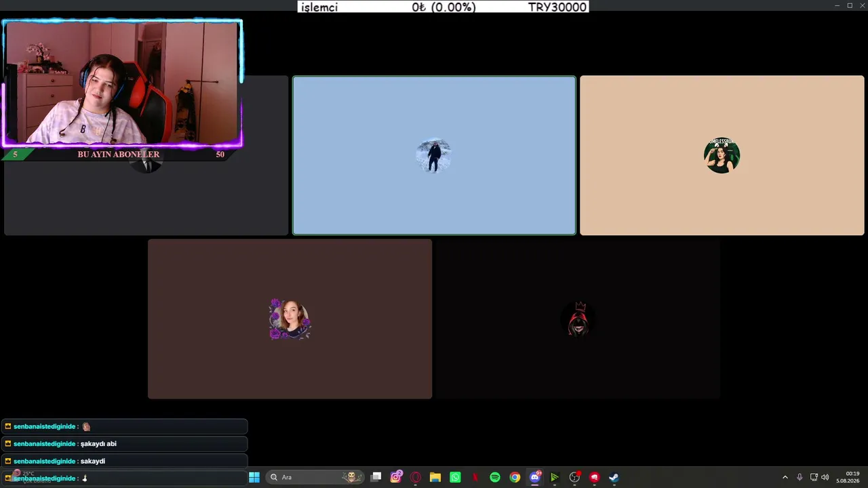Open network settings from the tray icon
The image size is (868, 488).
[x=814, y=477]
